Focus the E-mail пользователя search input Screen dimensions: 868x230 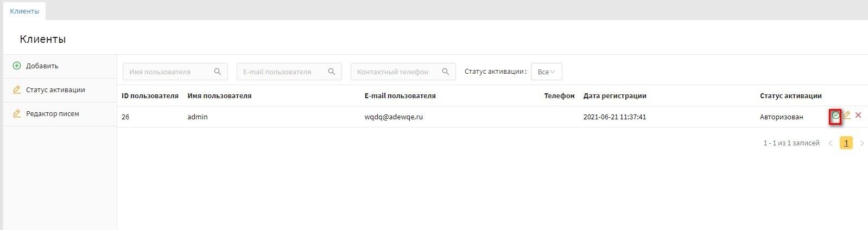(x=282, y=72)
